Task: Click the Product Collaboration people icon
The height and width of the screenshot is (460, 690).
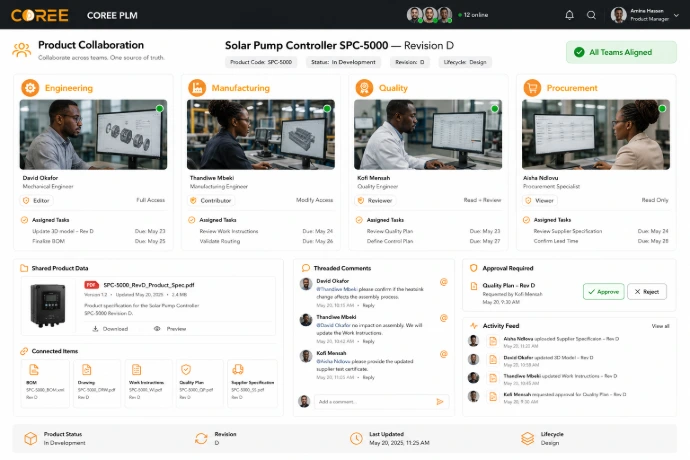Action: [x=22, y=50]
